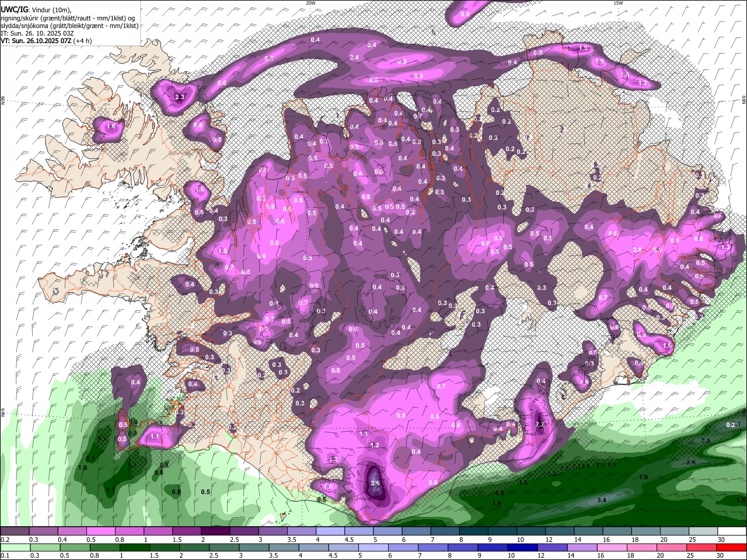Select the 4 lavender swatch in top legend row
The height and width of the screenshot is (560, 747).
click(x=330, y=531)
